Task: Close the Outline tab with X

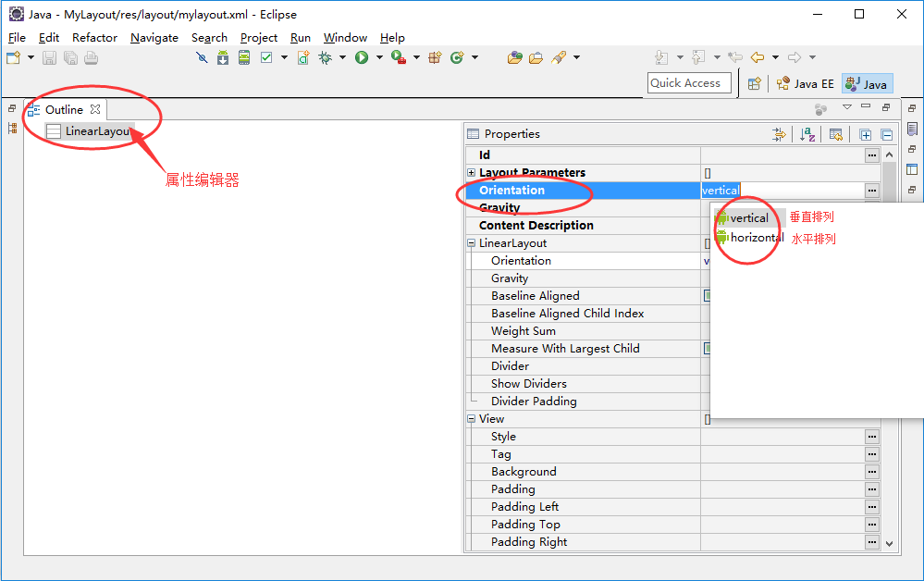Action: [95, 109]
